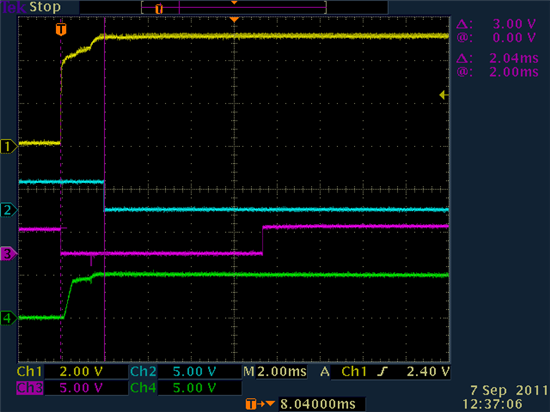Click the M 2.00ms timebase readout
The image size is (550, 412).
click(275, 371)
